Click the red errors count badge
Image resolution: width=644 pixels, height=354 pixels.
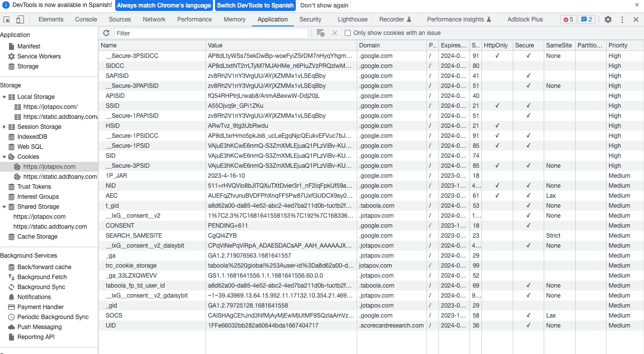click(568, 19)
